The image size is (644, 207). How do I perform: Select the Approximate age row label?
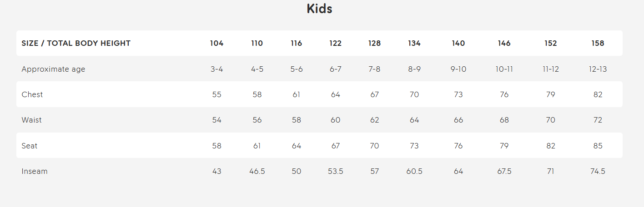(53, 69)
